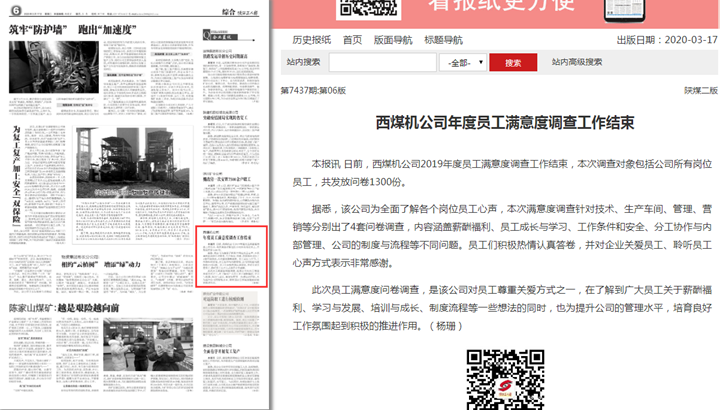Go to 首页 in navigation bar
Image resolution: width=720 pixels, height=410 pixels.
click(352, 40)
